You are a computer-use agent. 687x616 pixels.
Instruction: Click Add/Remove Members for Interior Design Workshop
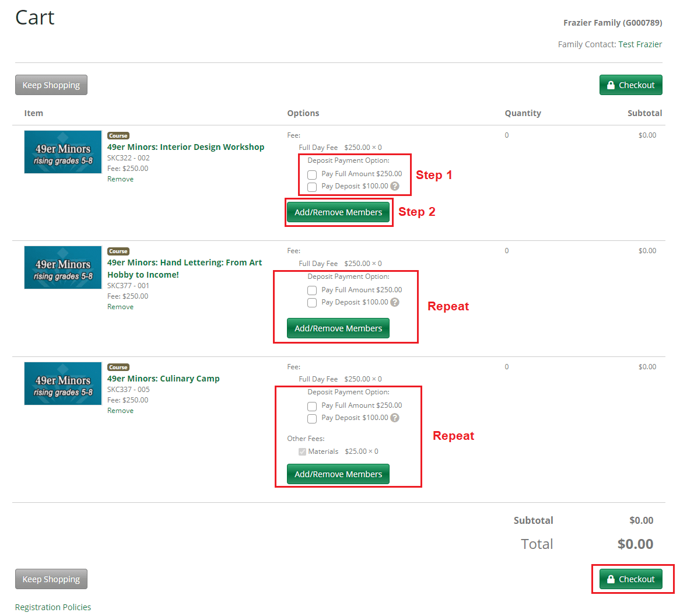[338, 212]
